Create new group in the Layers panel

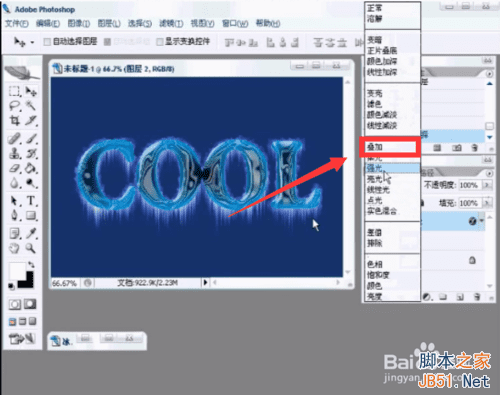point(443,297)
